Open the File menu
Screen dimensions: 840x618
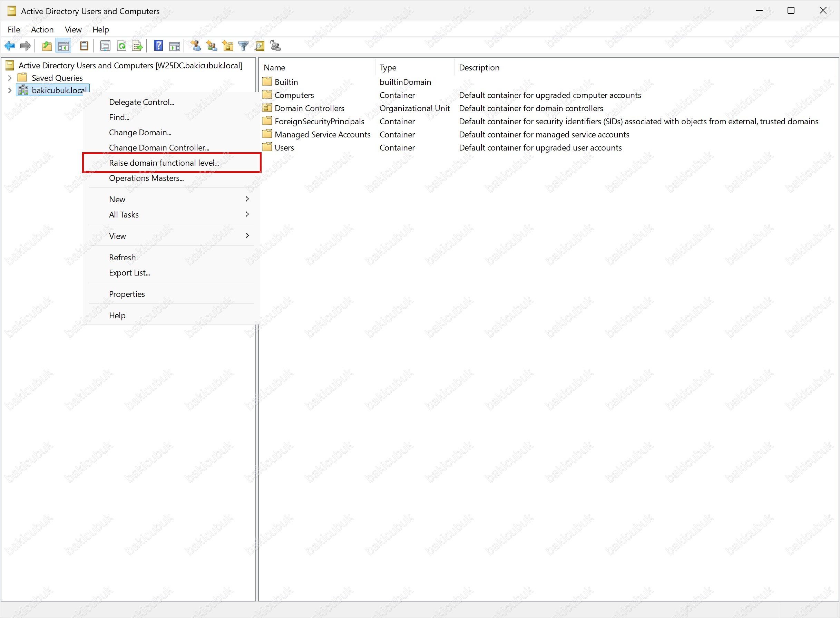tap(14, 30)
